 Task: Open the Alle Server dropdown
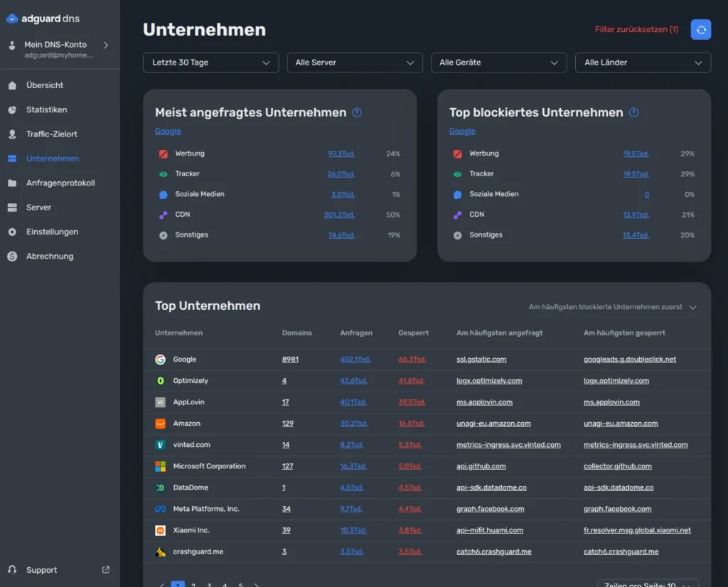(355, 63)
